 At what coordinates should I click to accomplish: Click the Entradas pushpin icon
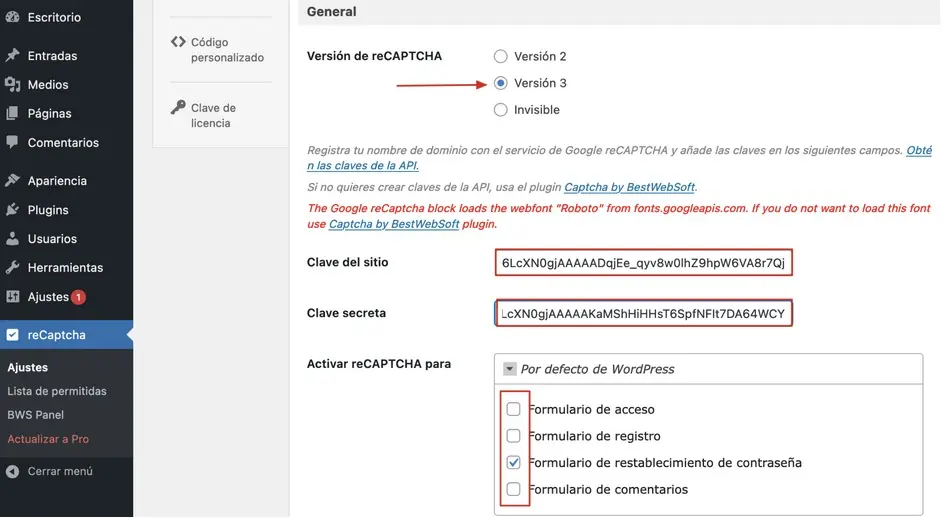tap(12, 56)
